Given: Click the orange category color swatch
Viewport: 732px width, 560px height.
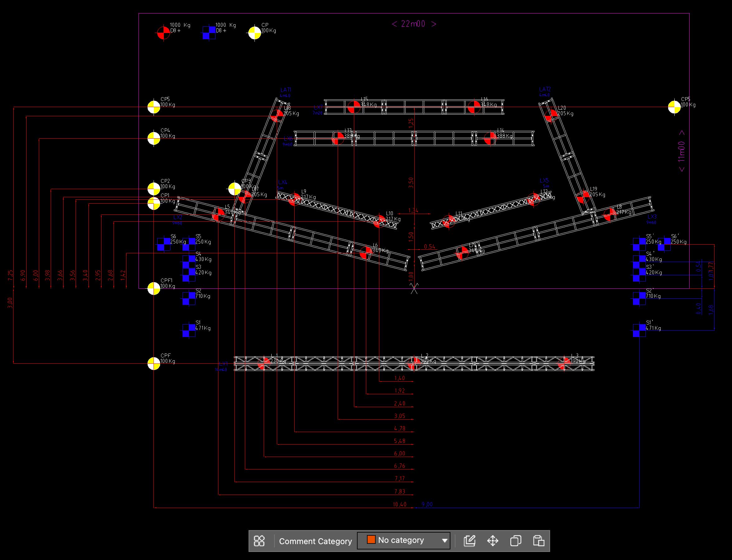Looking at the screenshot, I should click(x=371, y=540).
